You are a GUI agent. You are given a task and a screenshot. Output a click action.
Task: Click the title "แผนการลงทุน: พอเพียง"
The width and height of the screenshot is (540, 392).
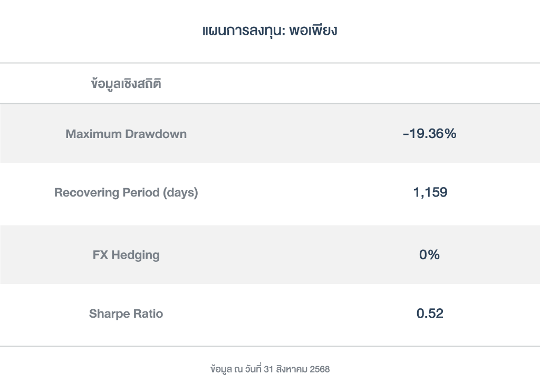click(x=269, y=31)
